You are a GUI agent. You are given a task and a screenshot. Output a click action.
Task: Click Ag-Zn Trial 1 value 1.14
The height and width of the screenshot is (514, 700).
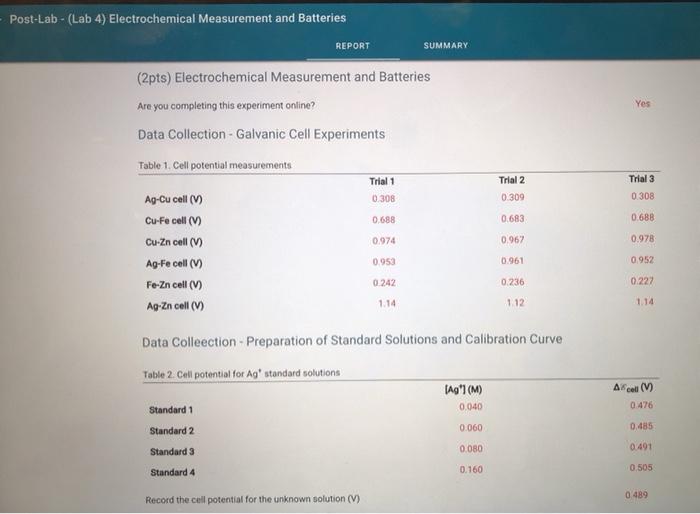(387, 303)
